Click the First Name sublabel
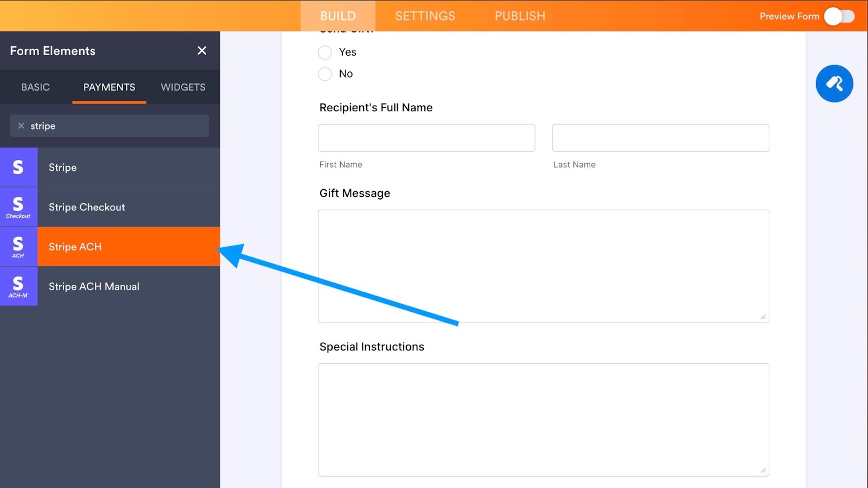 [341, 164]
